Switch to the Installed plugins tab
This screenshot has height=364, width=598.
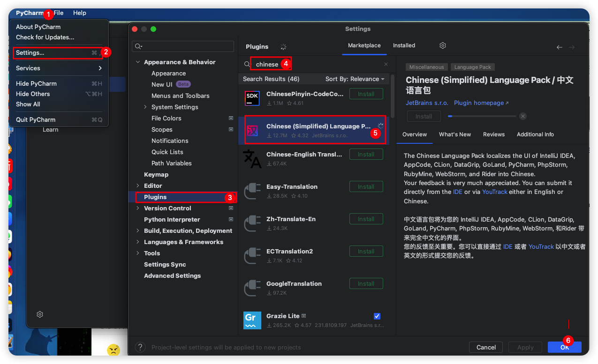click(x=404, y=45)
